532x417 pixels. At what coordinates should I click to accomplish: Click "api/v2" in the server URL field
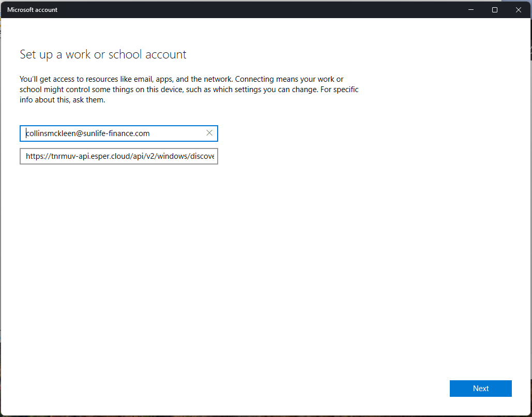click(146, 156)
